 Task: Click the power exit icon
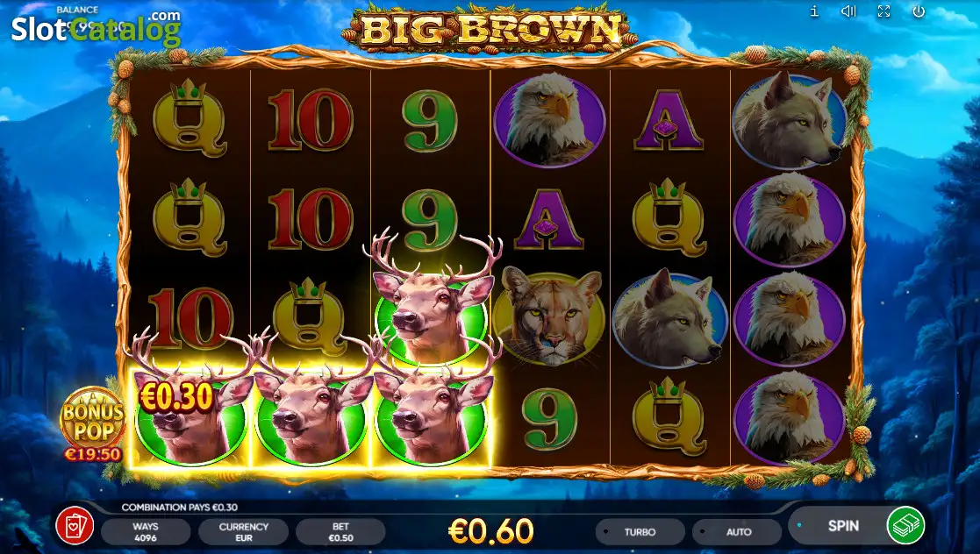tap(919, 11)
